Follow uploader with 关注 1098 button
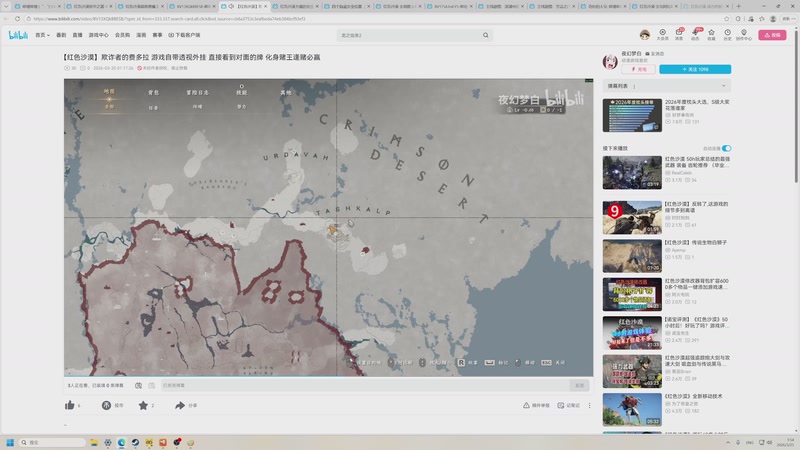Screen dimensions: 800x450 tap(695, 69)
